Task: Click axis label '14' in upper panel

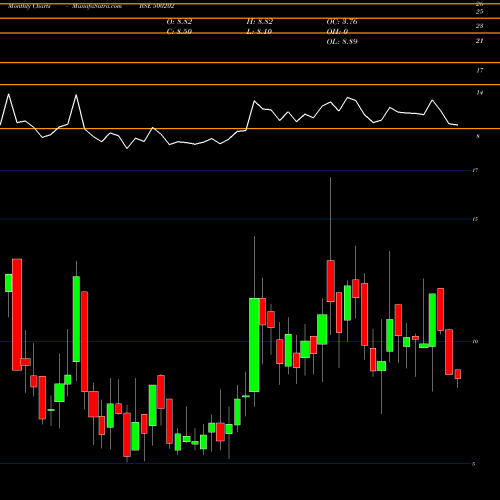Action: pyautogui.click(x=479, y=92)
